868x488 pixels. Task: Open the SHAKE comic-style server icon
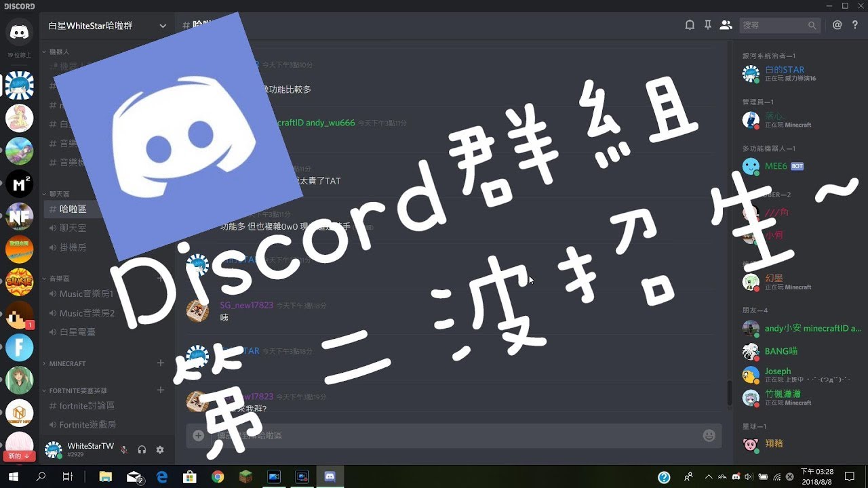click(19, 283)
